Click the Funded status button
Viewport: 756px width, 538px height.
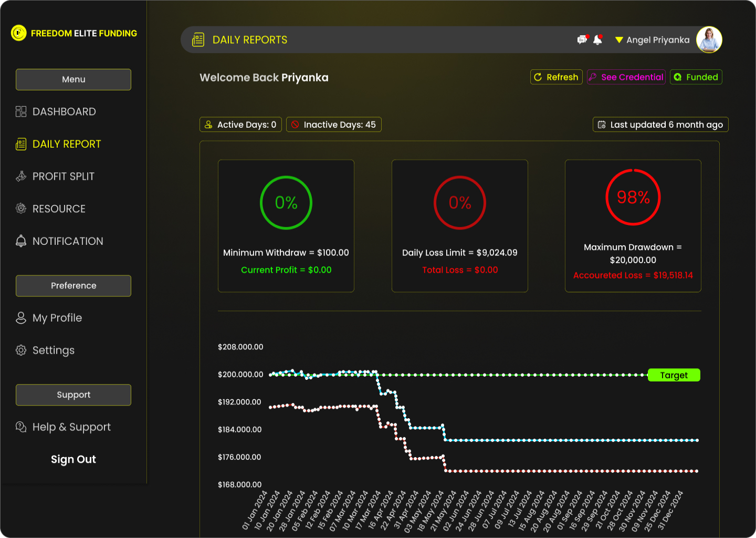coord(696,77)
